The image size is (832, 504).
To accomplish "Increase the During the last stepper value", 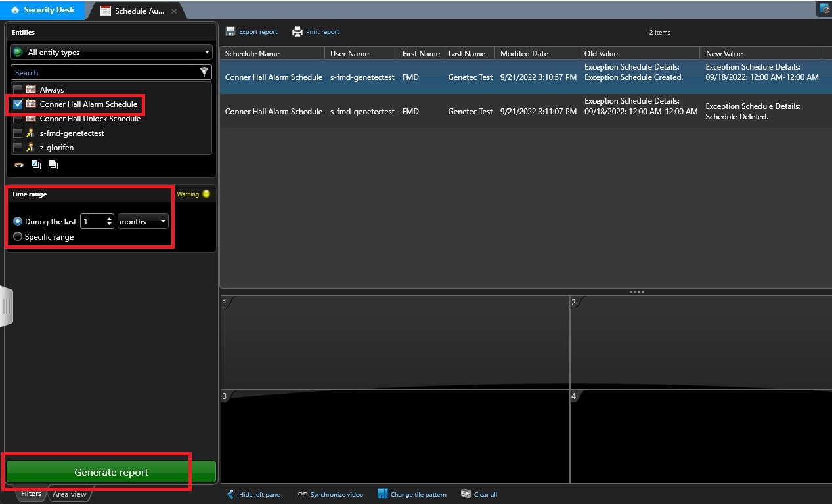I will [x=109, y=219].
